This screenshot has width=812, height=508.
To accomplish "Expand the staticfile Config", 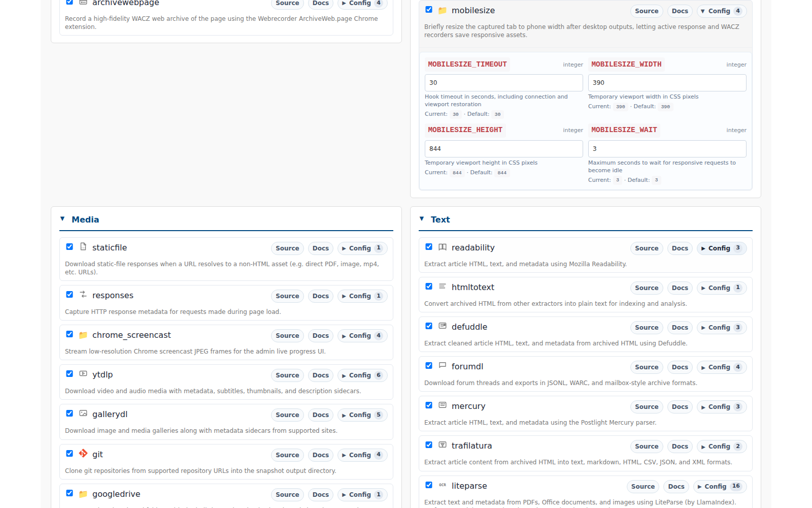I will (361, 248).
